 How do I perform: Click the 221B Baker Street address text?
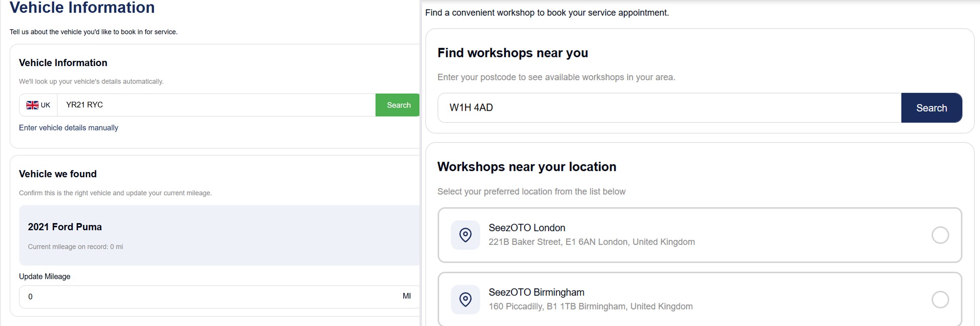[591, 242]
